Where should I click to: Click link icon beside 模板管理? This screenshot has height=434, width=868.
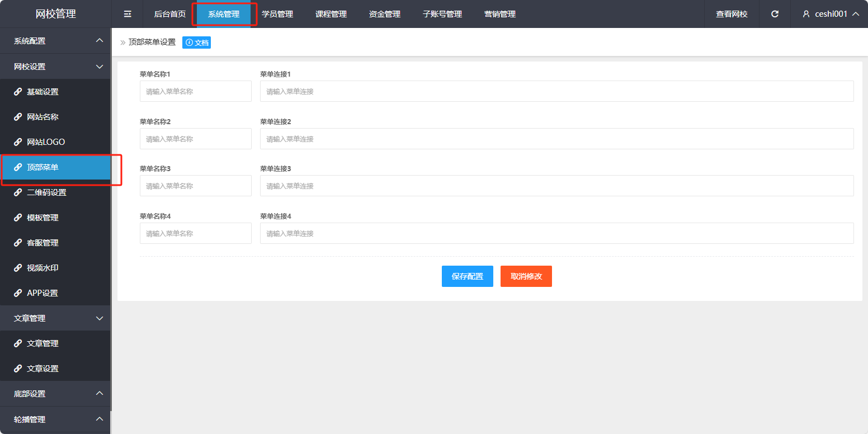tap(18, 218)
